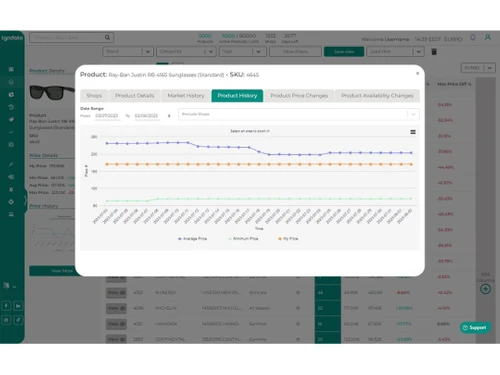Viewport: 500px width, 375px height.
Task: Open the products cube icon in sidebar
Action: tap(11, 82)
